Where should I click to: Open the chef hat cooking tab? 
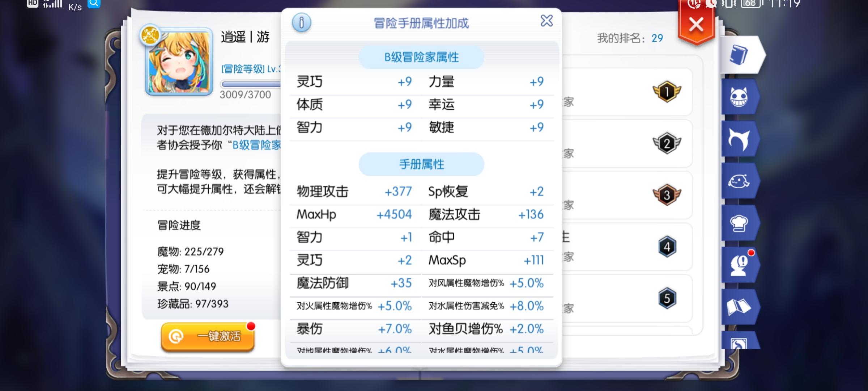(x=739, y=223)
